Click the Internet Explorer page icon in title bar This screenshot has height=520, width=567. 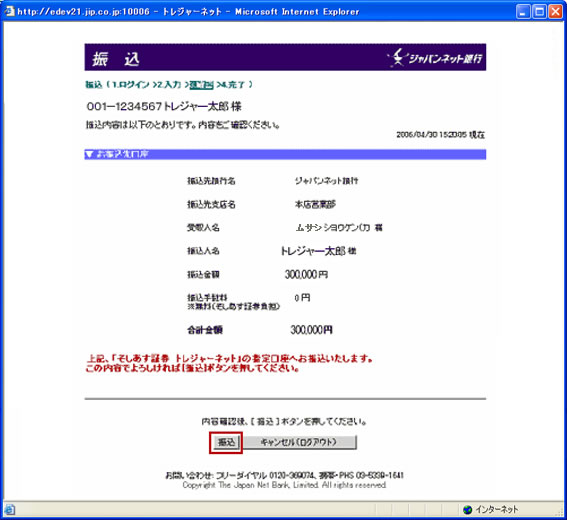[x=9, y=11]
